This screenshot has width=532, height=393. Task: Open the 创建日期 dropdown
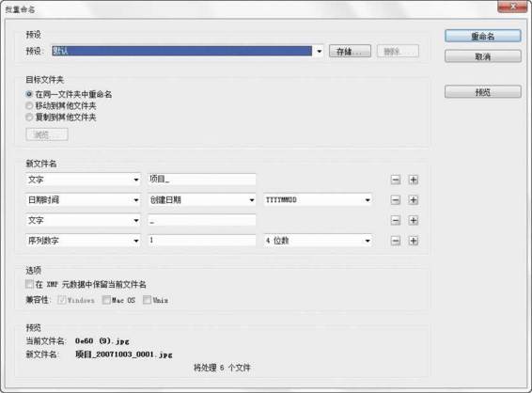202,200
